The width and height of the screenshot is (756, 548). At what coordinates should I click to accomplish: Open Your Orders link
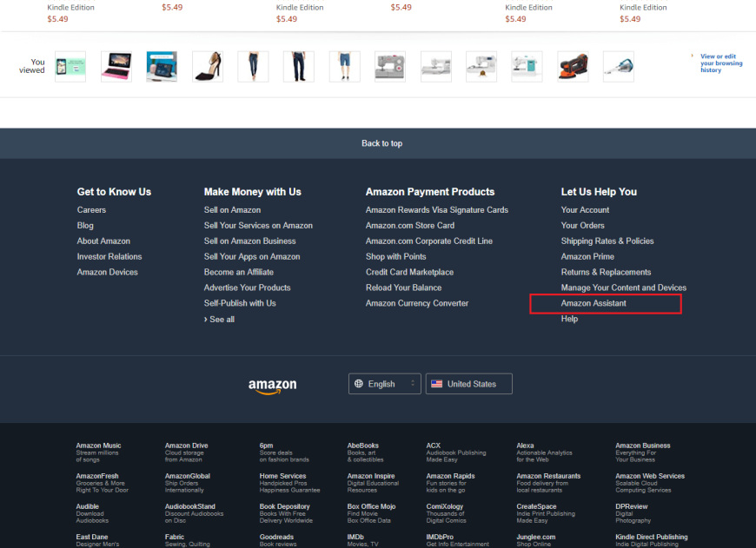[582, 225]
